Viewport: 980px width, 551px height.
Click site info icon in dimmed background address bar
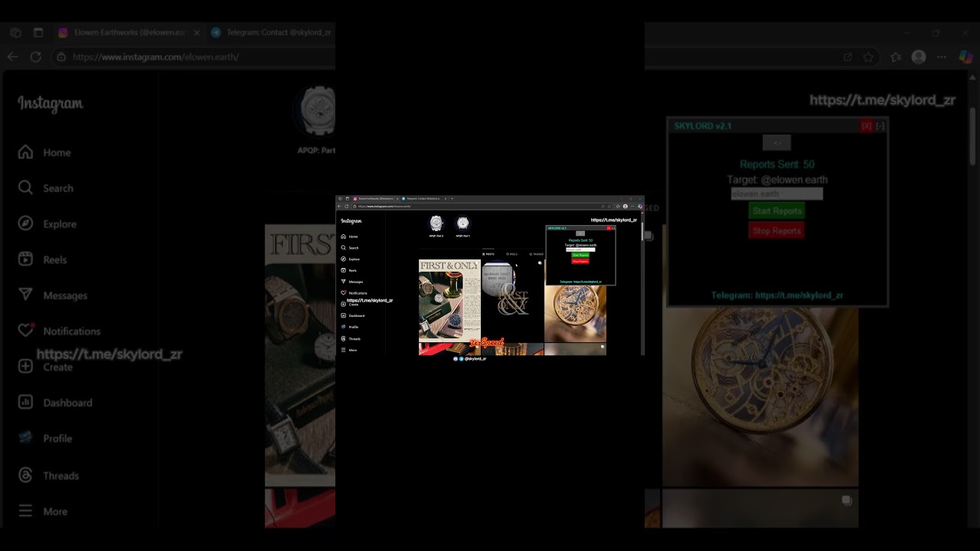pos(61,57)
